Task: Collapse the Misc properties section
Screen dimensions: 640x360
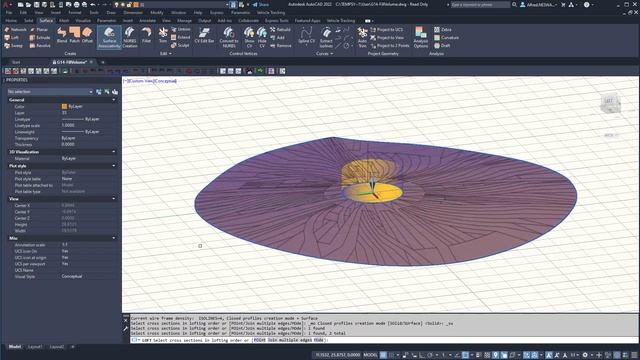Action: (x=113, y=238)
